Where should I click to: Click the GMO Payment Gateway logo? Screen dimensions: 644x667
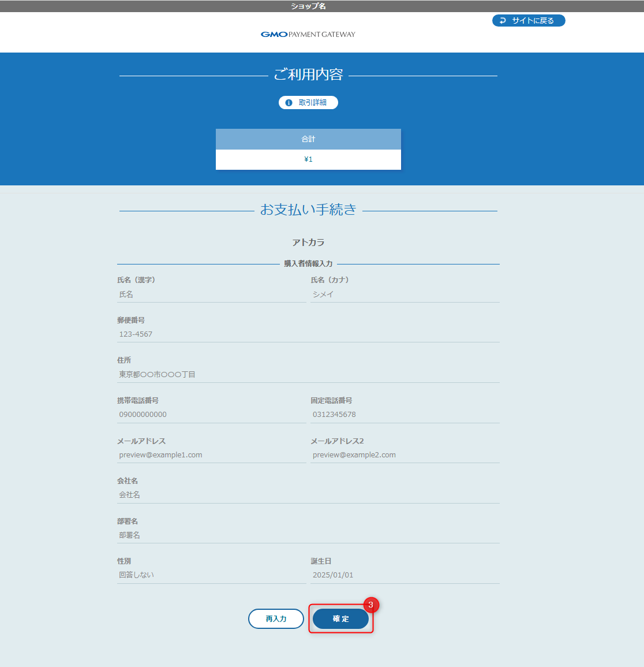click(308, 33)
